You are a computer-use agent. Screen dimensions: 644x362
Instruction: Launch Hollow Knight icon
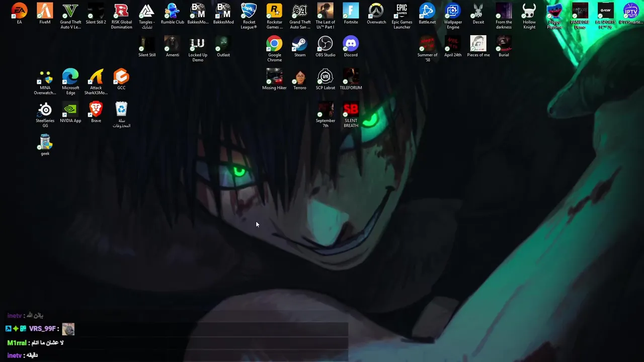(x=529, y=11)
